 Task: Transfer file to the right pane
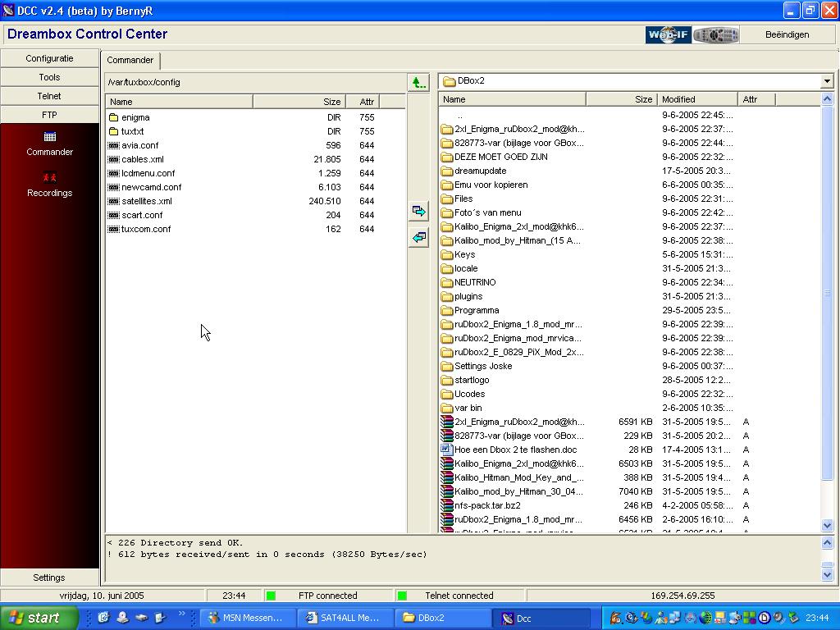point(419,211)
